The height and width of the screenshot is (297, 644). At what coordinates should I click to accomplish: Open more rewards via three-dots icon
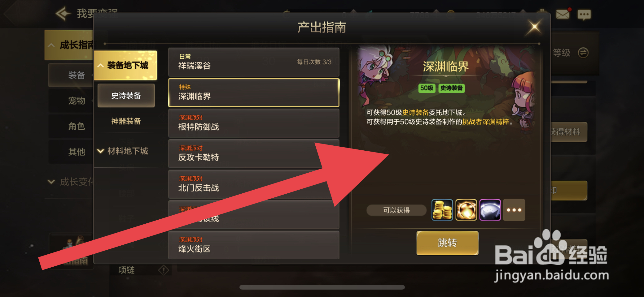[514, 210]
